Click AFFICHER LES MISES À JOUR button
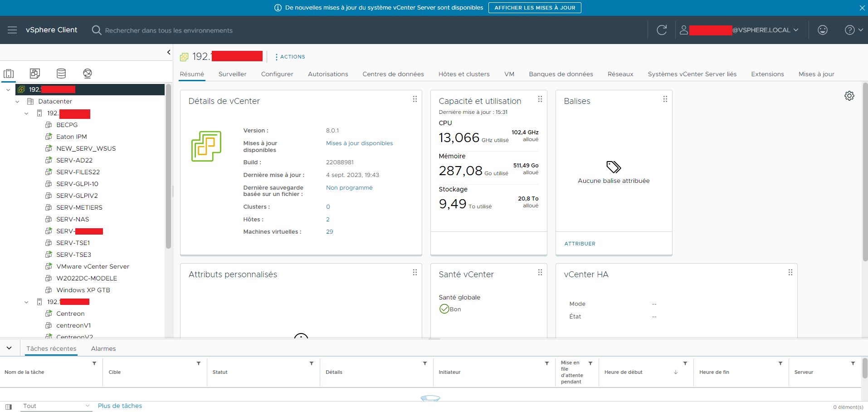Screen dimensions: 868x412 click(534, 8)
